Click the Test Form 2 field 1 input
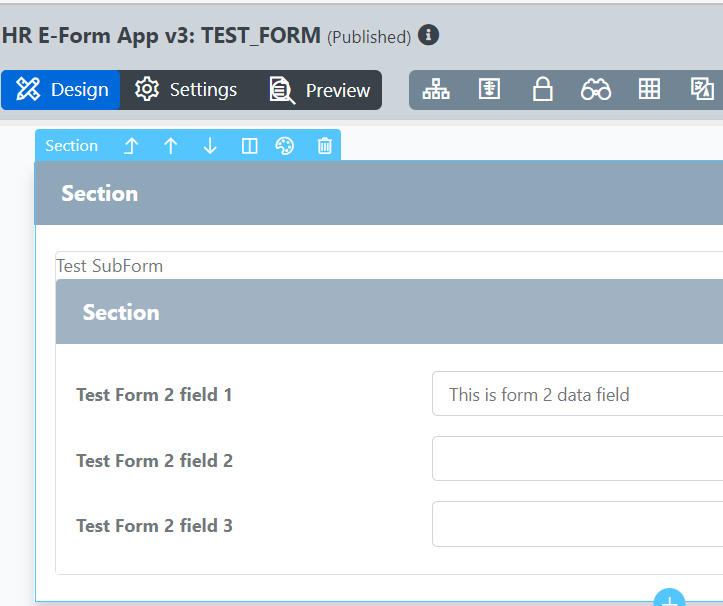723x606 pixels. click(x=577, y=394)
